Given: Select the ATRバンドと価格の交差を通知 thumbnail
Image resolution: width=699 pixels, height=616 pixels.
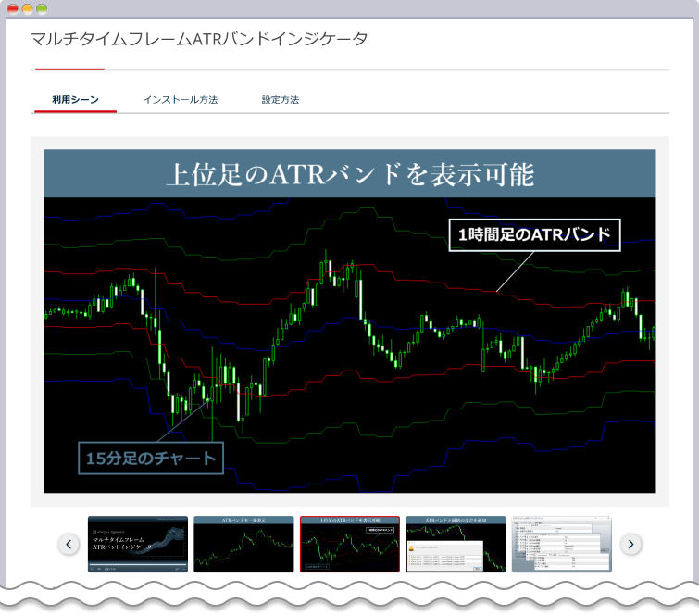Looking at the screenshot, I should click(x=456, y=544).
